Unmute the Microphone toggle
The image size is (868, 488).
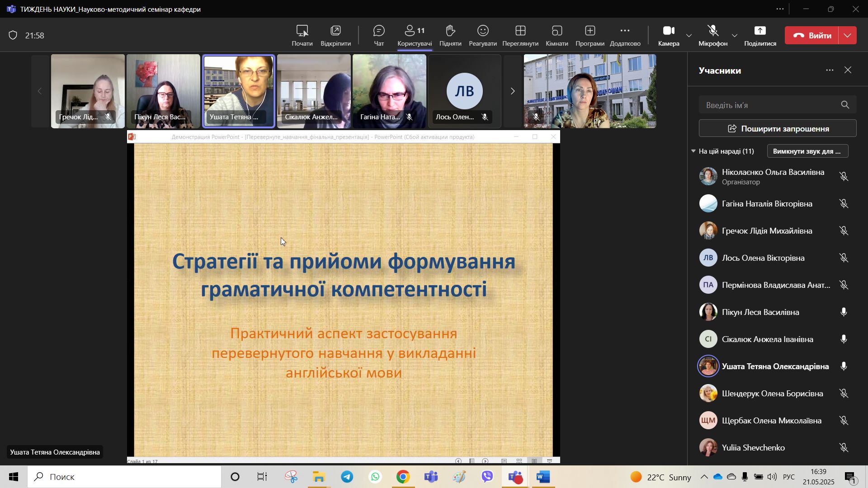713,31
